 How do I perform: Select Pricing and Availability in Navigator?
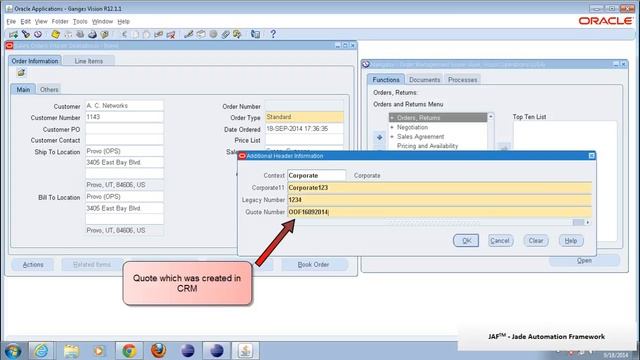pos(427,146)
